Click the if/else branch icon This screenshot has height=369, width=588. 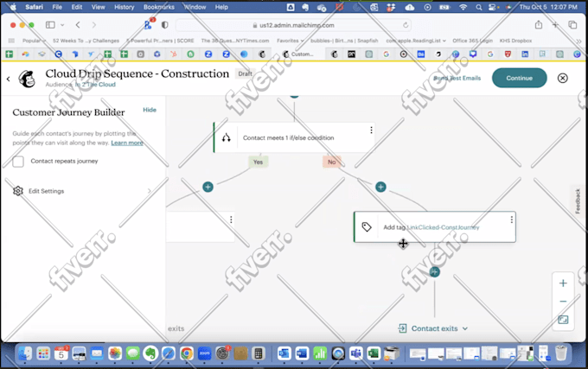click(227, 138)
